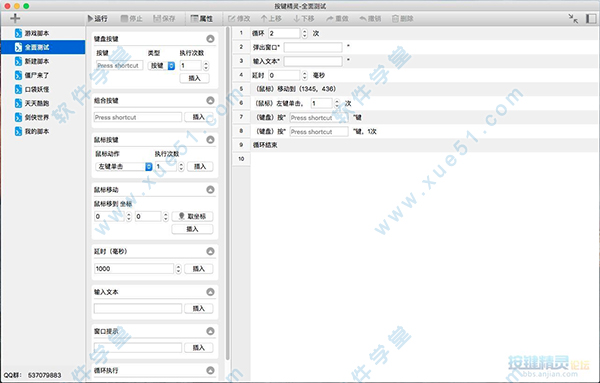Collapse the 输入文本 section
Viewport: 600px width, 383px height.
(x=210, y=292)
